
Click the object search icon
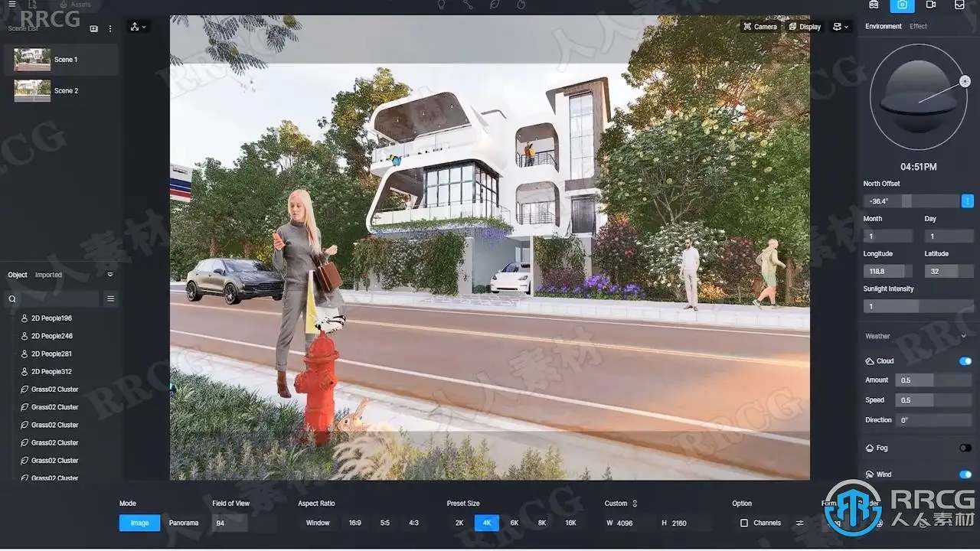coord(11,299)
